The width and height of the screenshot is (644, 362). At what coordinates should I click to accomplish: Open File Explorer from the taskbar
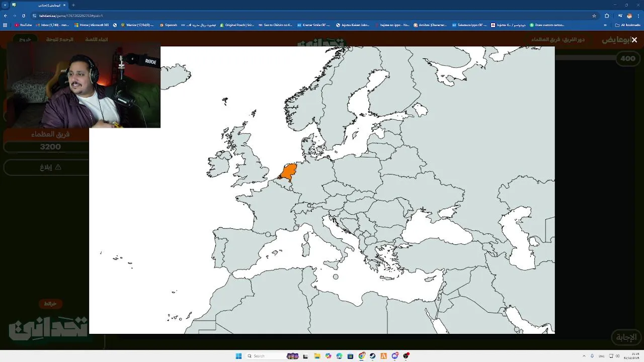317,356
